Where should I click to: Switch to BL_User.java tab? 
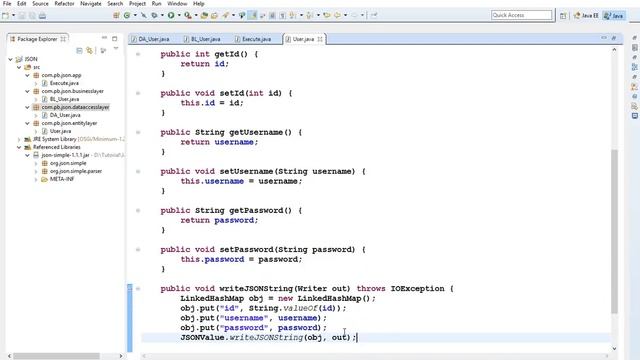202,39
